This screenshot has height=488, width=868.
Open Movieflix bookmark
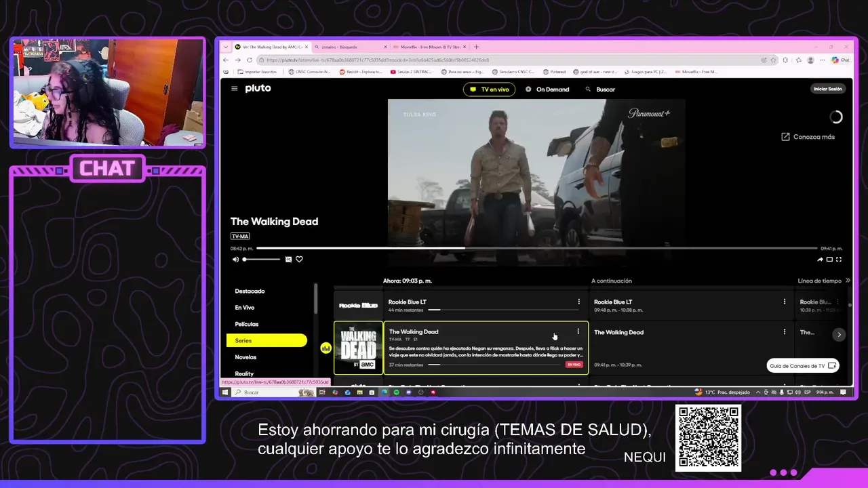tap(696, 71)
